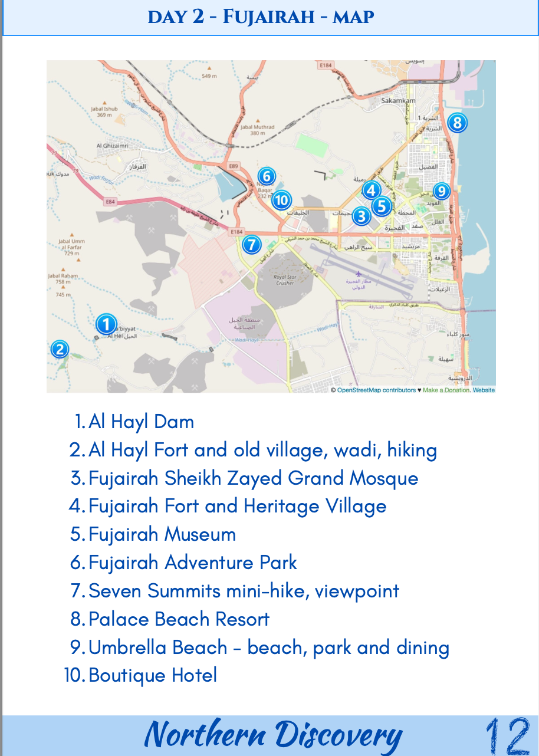Open Fujairah Sheikh Zayed Grand Mosque link
Viewport: 539px width, 756px height.
pos(253,478)
